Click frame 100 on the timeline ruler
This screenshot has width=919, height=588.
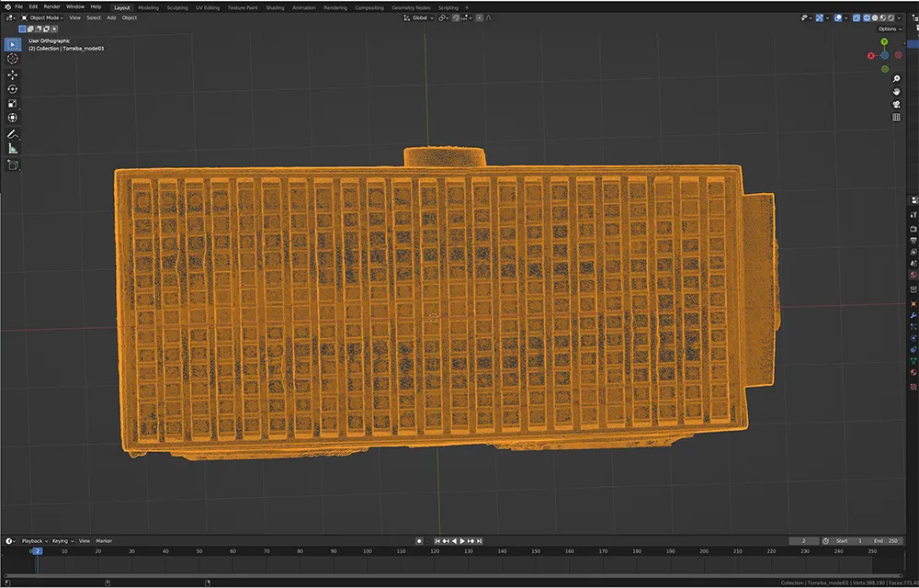click(x=368, y=551)
